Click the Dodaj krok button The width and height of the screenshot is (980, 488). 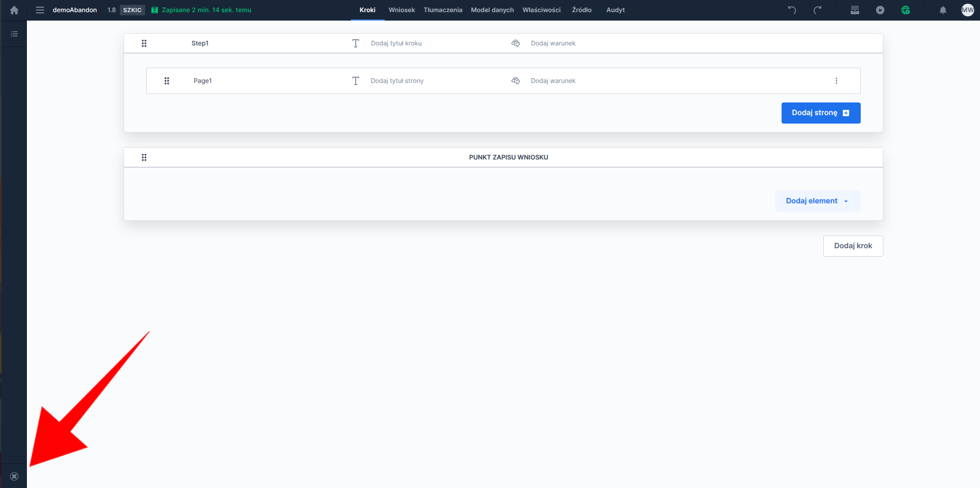pos(853,246)
